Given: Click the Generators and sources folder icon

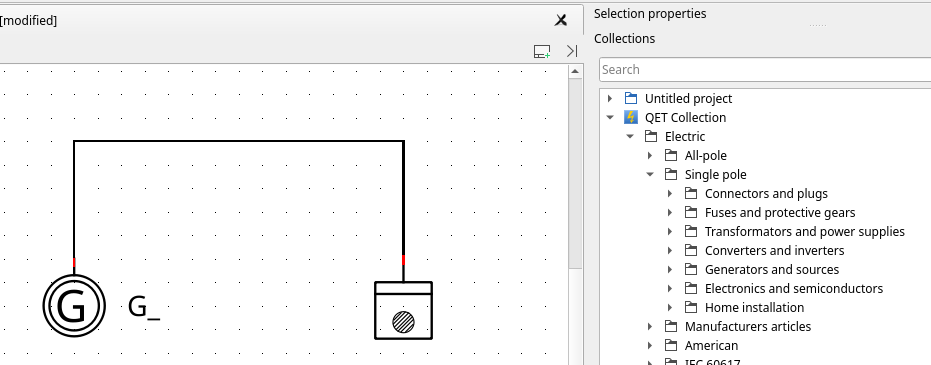Looking at the screenshot, I should coord(691,269).
